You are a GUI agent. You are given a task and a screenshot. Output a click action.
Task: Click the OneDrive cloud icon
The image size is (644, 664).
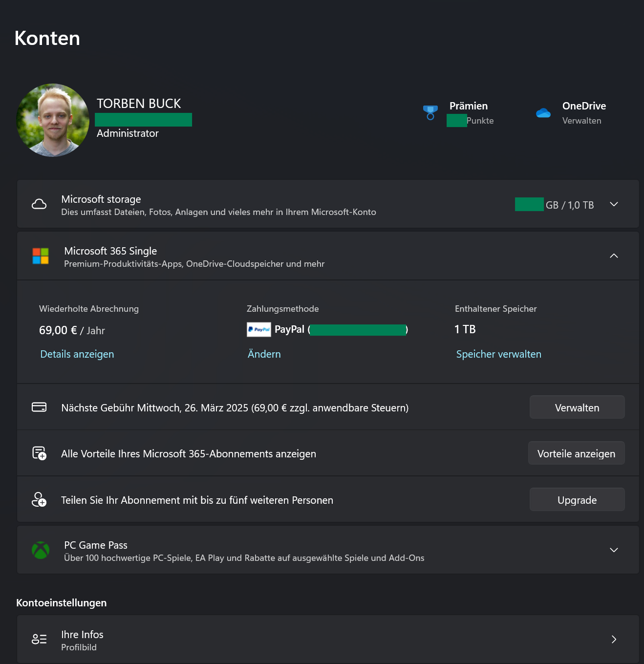click(x=543, y=113)
